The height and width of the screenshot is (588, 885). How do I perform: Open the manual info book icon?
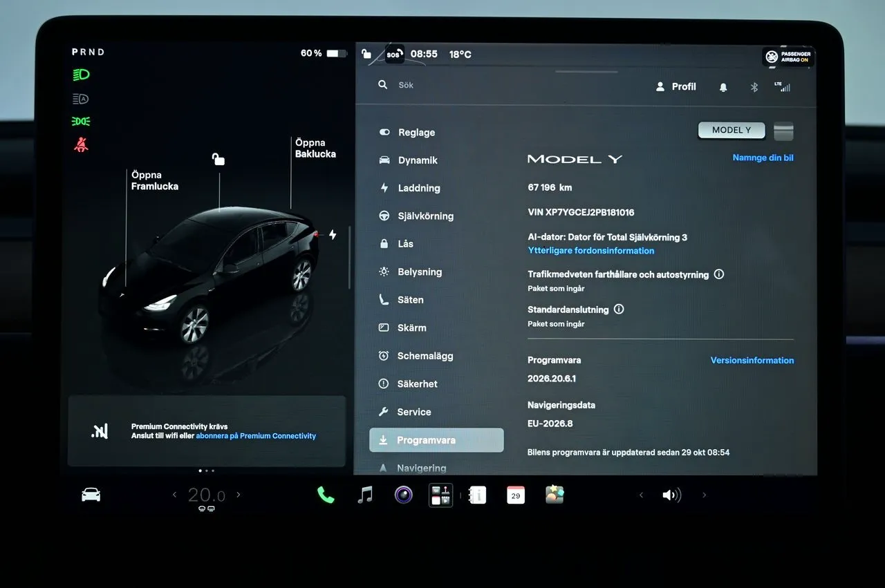pos(478,495)
